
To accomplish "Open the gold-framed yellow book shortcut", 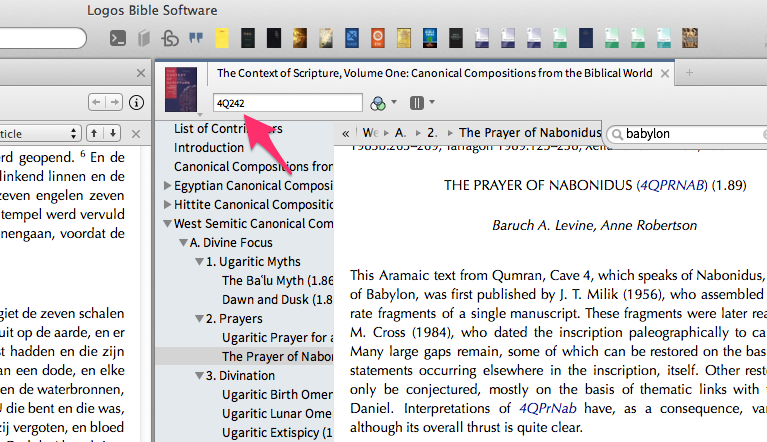I will (x=404, y=38).
